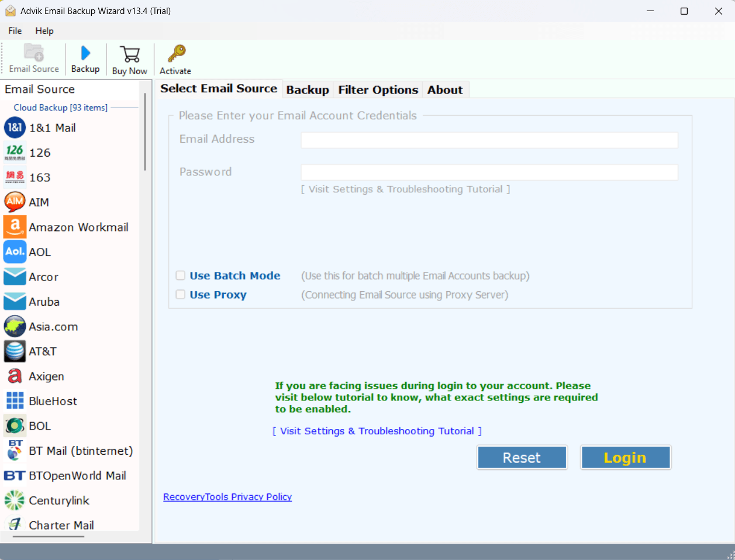Click the 'Axigen' entry text
Screen dimensions: 735x560
(x=47, y=376)
